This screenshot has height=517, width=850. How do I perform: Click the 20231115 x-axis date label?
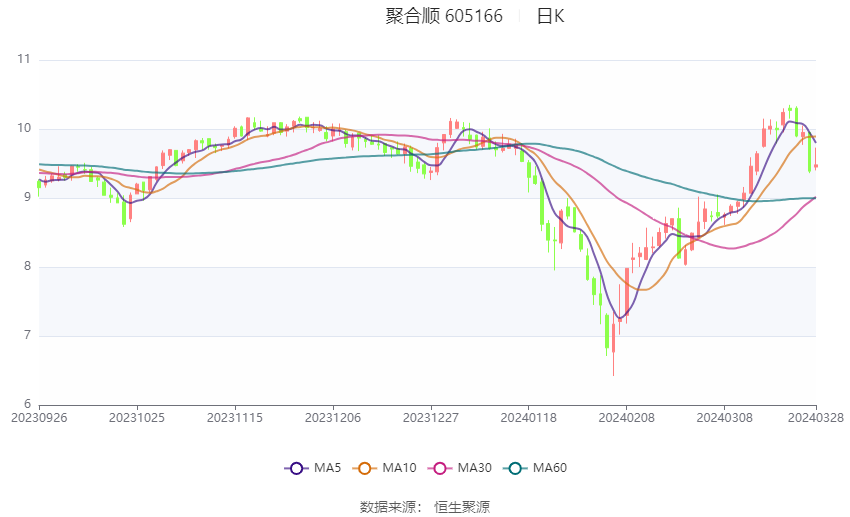point(234,417)
